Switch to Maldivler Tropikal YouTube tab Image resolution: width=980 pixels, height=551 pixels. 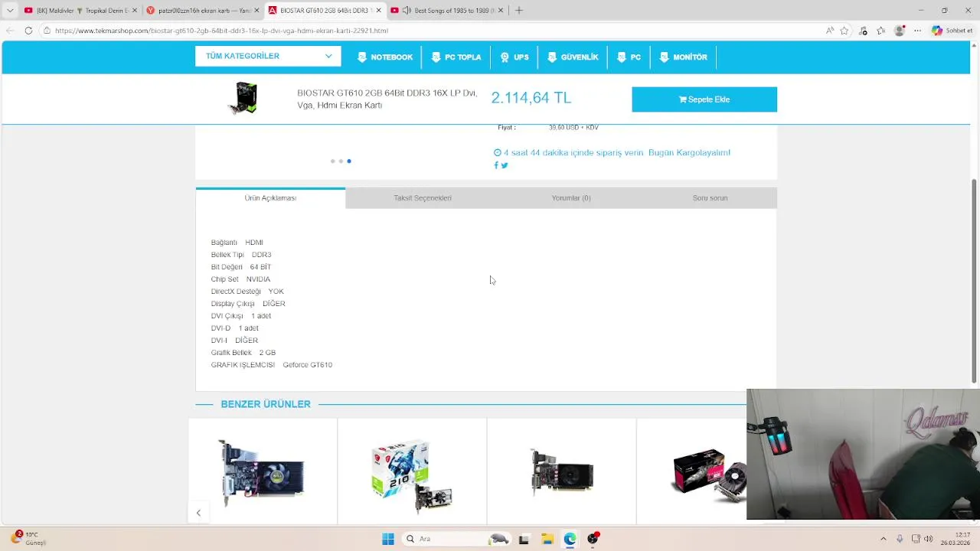tap(80, 11)
